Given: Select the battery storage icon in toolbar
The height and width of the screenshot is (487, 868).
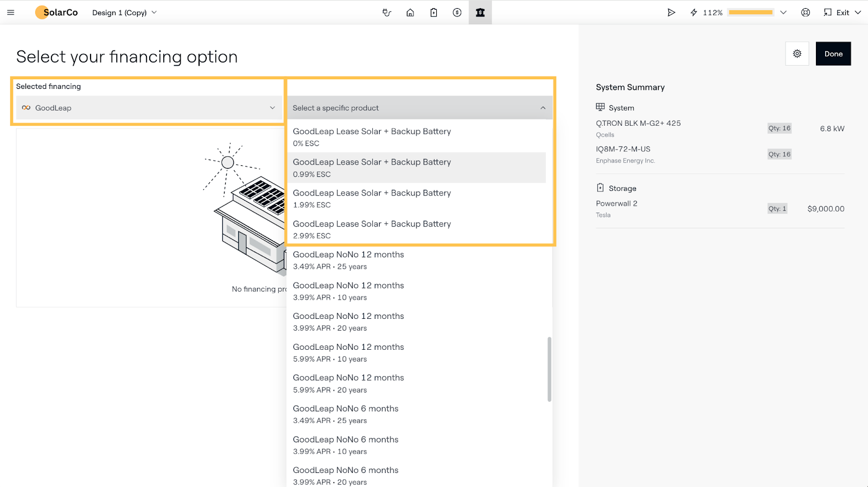Looking at the screenshot, I should tap(433, 12).
